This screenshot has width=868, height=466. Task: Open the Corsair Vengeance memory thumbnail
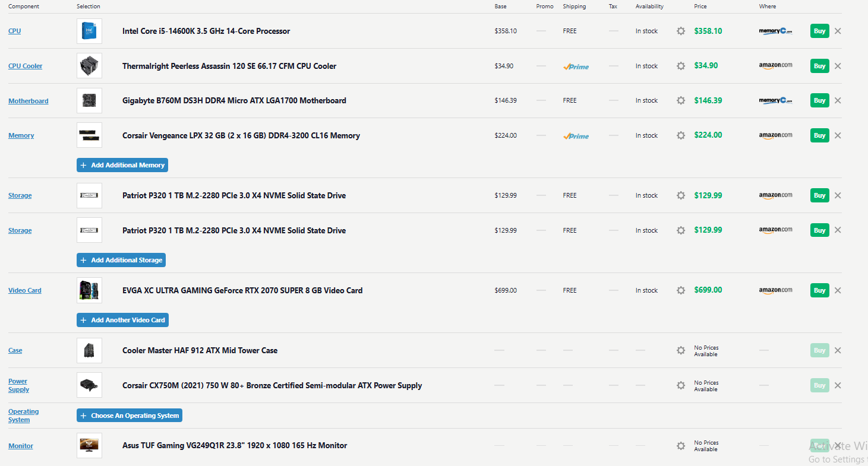89,135
